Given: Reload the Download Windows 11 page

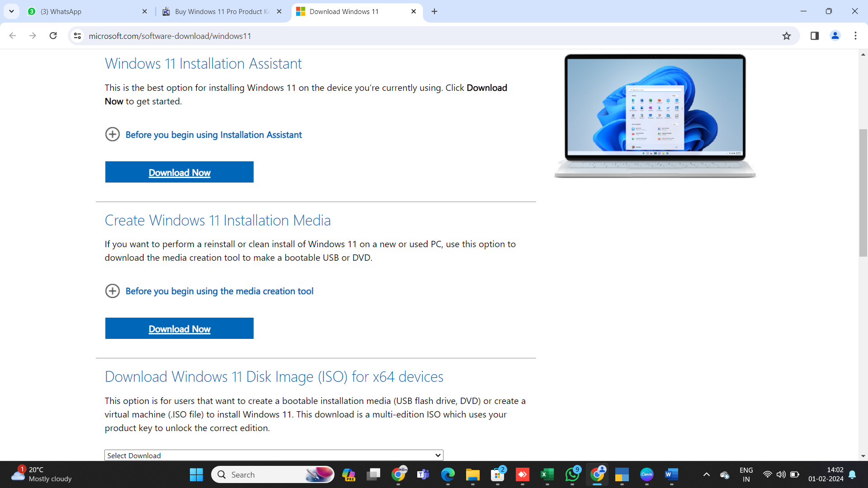Looking at the screenshot, I should [x=53, y=36].
